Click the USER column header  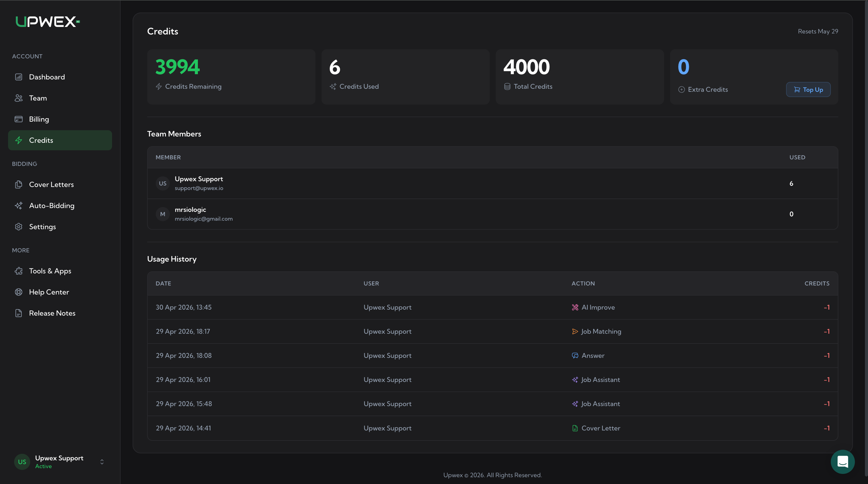(x=371, y=283)
